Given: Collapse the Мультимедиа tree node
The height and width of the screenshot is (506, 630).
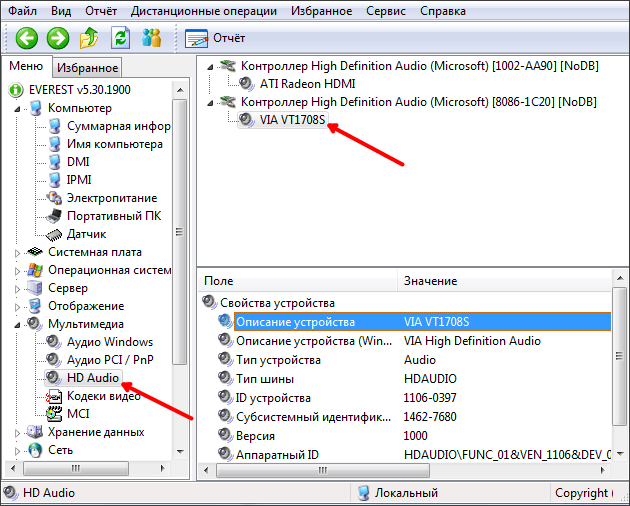Looking at the screenshot, I should [17, 325].
